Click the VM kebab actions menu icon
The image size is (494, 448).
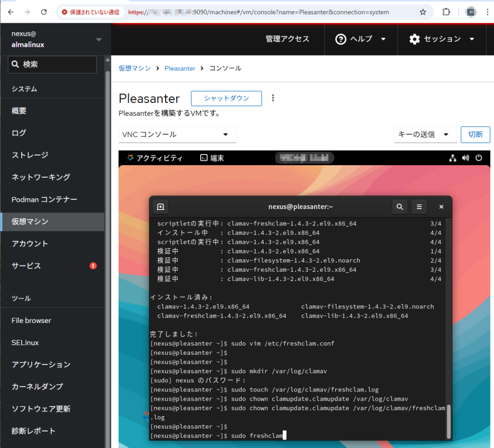point(273,98)
